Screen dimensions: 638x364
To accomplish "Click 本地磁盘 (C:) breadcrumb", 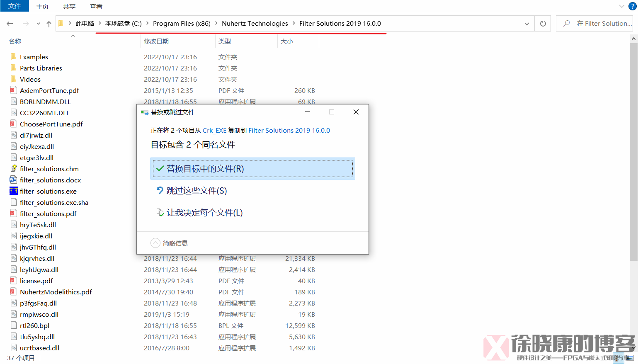I will pos(124,24).
